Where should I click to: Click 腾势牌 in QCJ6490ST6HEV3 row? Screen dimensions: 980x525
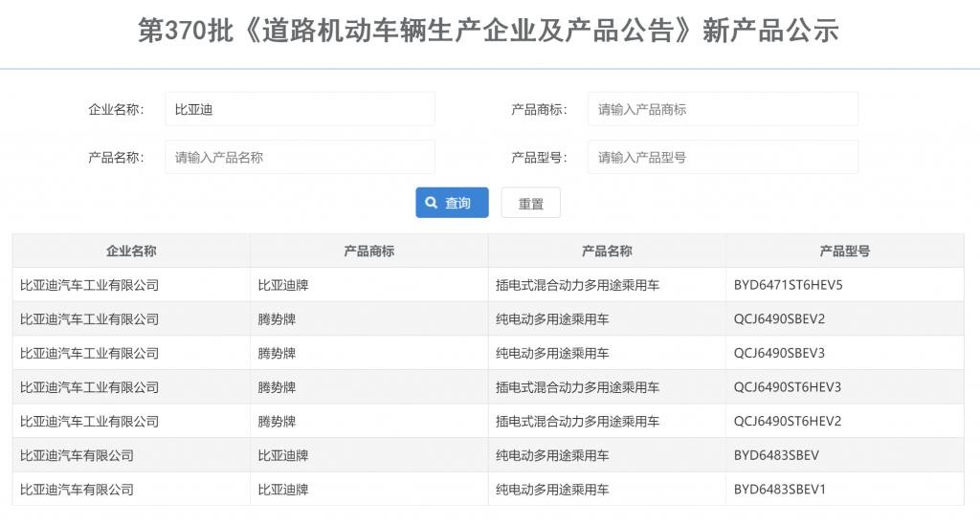[277, 387]
